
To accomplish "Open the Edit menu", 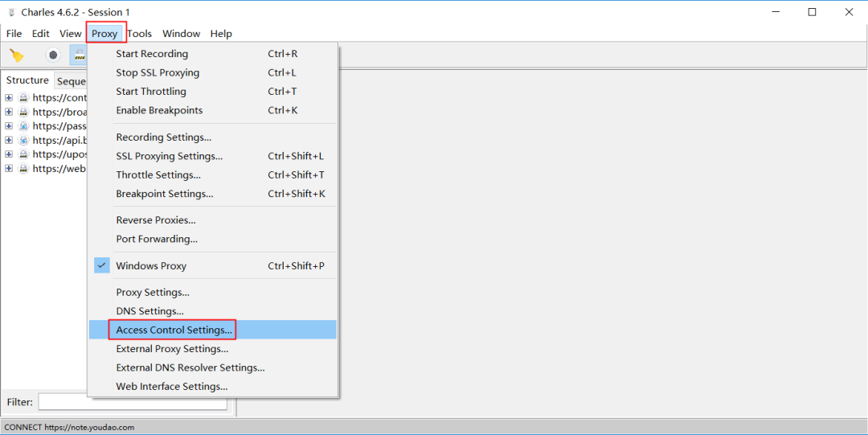I will click(40, 34).
